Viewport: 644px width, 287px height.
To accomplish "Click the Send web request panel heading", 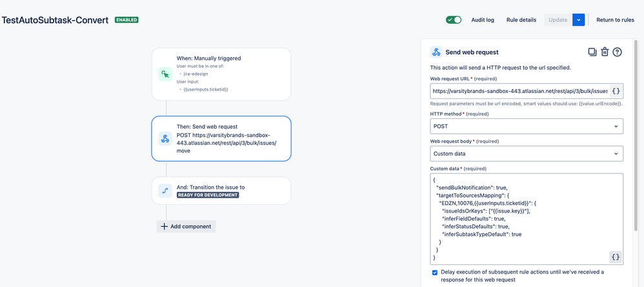I will 472,52.
